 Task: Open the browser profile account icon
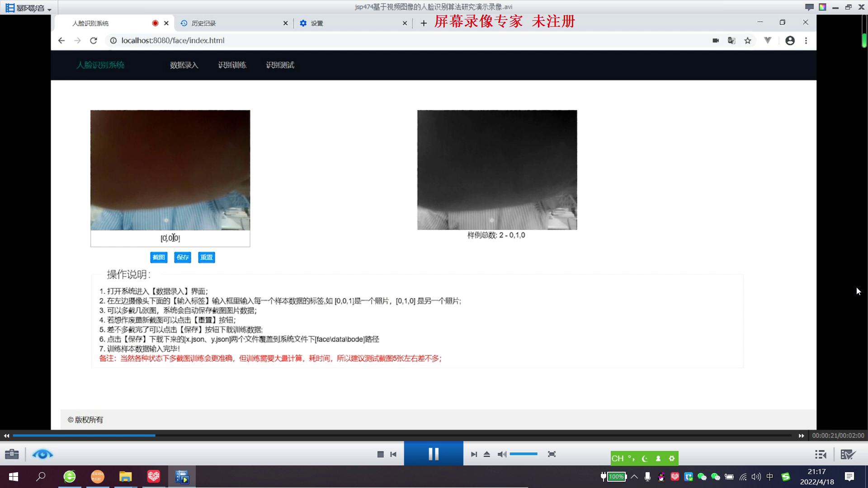click(790, 41)
